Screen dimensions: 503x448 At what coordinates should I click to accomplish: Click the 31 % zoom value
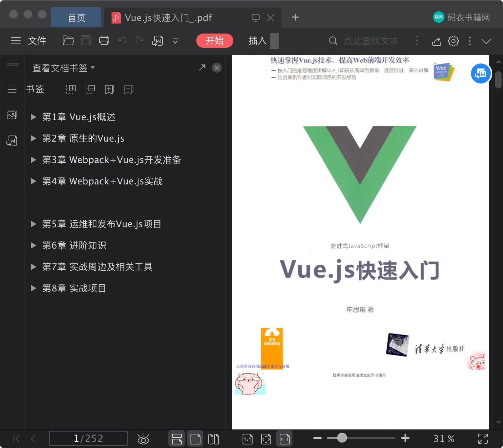(x=444, y=438)
